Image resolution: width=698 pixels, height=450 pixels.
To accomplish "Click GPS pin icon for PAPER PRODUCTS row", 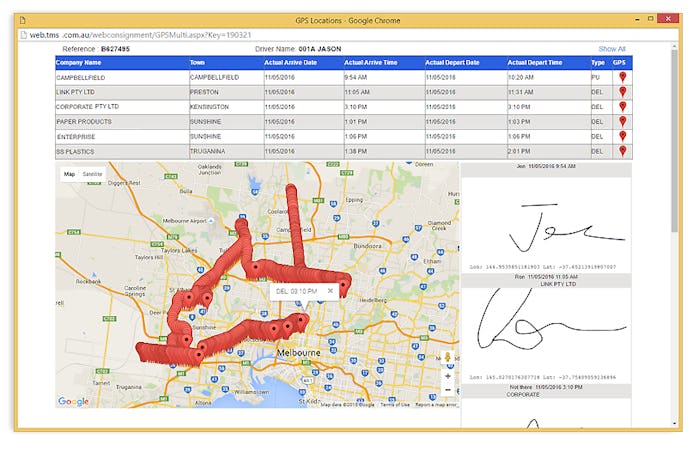I will pyautogui.click(x=622, y=121).
